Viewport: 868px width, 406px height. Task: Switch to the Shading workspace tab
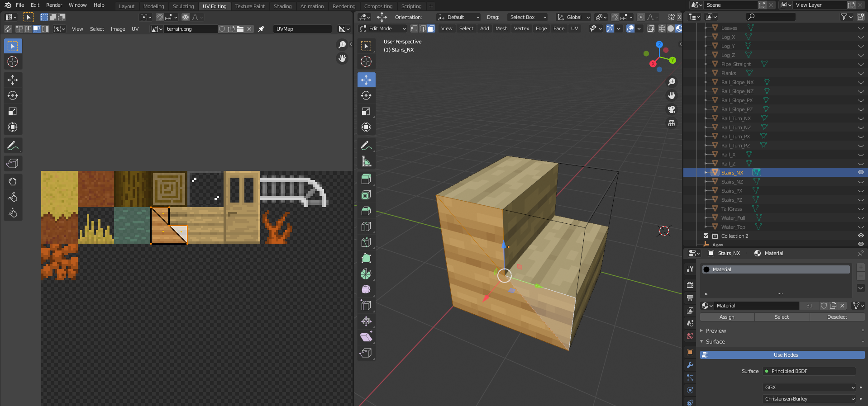[x=282, y=6]
